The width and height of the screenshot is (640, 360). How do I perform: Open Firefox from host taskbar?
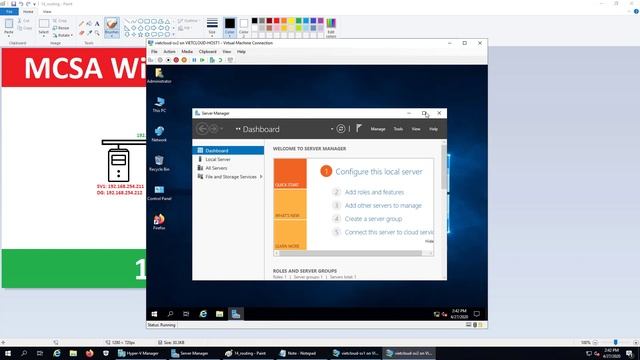pyautogui.click(x=89, y=353)
